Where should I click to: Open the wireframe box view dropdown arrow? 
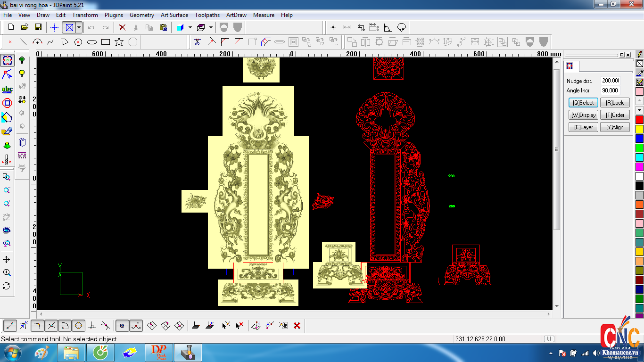pyautogui.click(x=211, y=27)
